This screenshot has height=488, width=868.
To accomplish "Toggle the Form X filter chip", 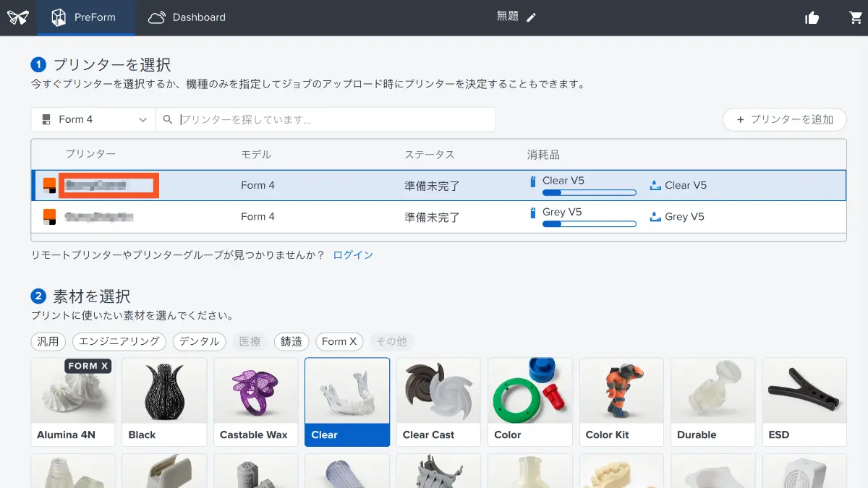I will 339,341.
